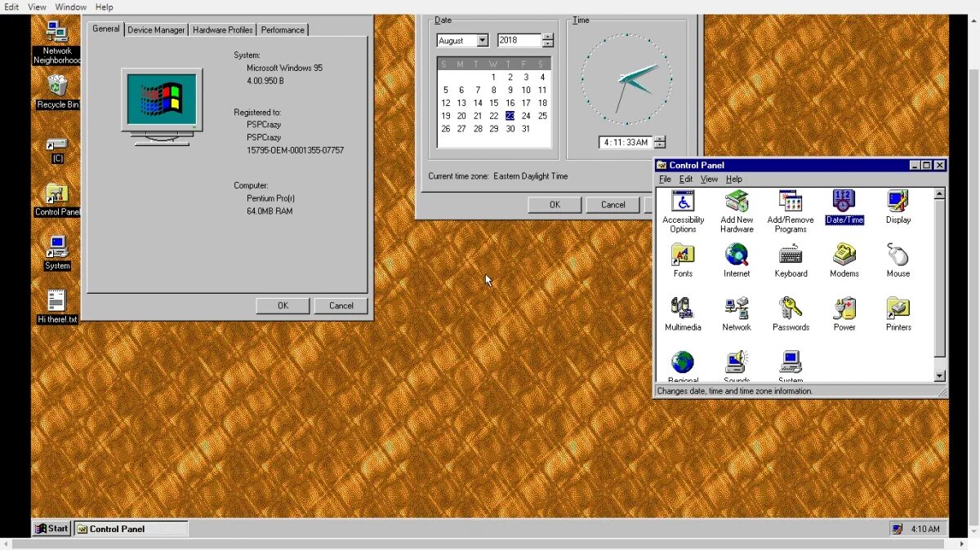Step the time up with the spinner arrows
Viewport: 980px width, 550px height.
(658, 139)
